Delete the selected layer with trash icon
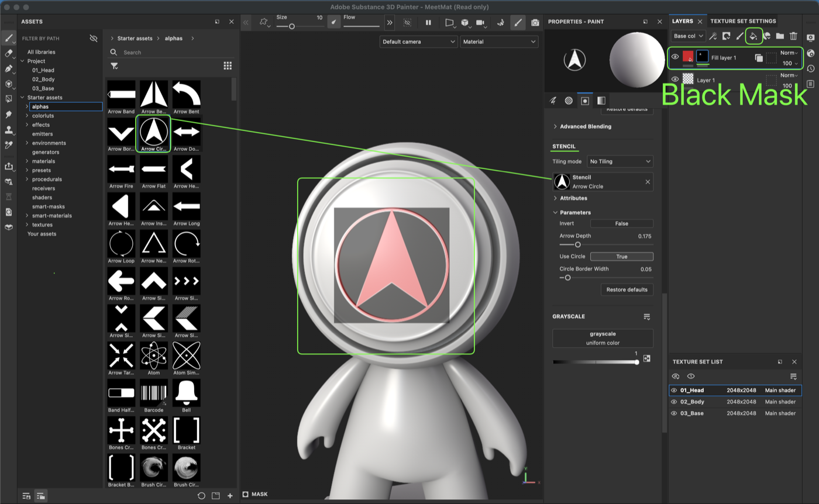Image resolution: width=819 pixels, height=504 pixels. click(x=793, y=36)
